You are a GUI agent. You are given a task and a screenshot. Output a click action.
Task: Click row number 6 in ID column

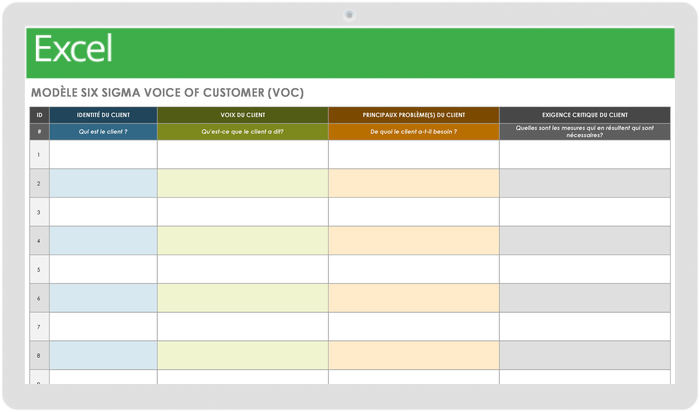coord(39,298)
